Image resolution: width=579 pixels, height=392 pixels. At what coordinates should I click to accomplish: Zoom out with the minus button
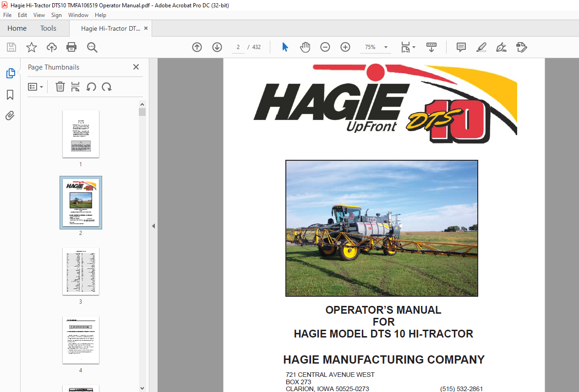tap(325, 47)
